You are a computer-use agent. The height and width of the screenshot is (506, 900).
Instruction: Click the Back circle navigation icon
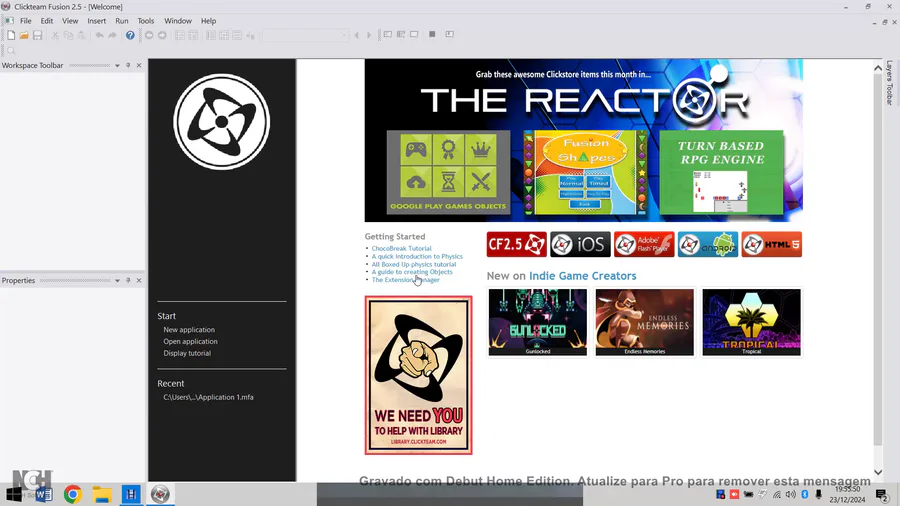tap(149, 36)
